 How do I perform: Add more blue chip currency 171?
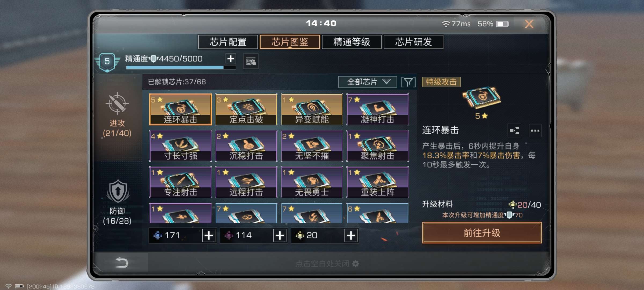coord(209,235)
